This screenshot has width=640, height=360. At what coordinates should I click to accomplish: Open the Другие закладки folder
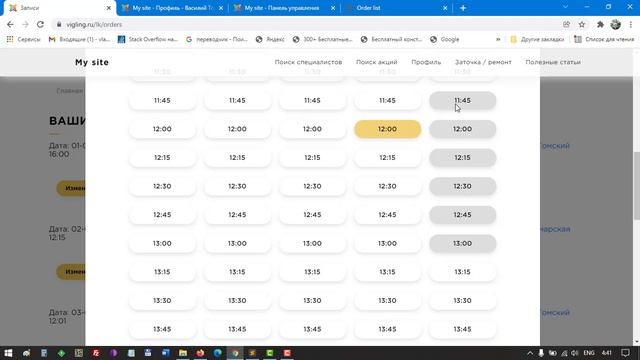[537, 40]
